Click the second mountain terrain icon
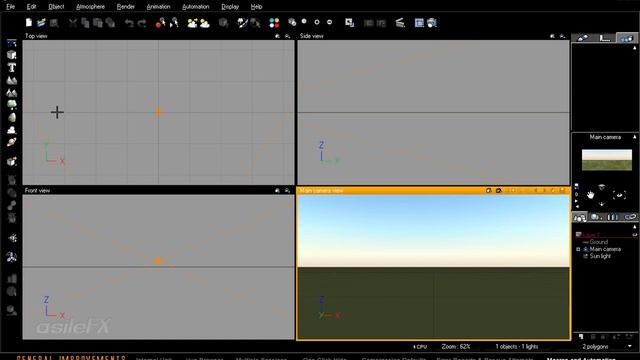640x360 pixels. pyautogui.click(x=12, y=93)
